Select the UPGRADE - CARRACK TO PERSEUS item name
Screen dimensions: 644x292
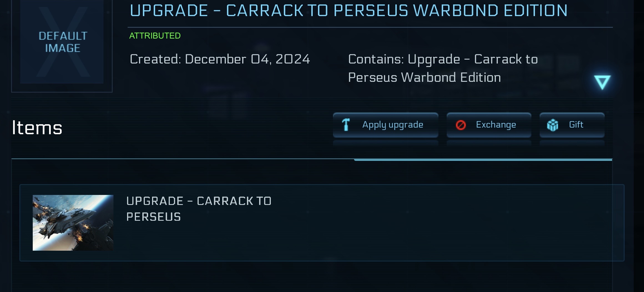point(199,209)
